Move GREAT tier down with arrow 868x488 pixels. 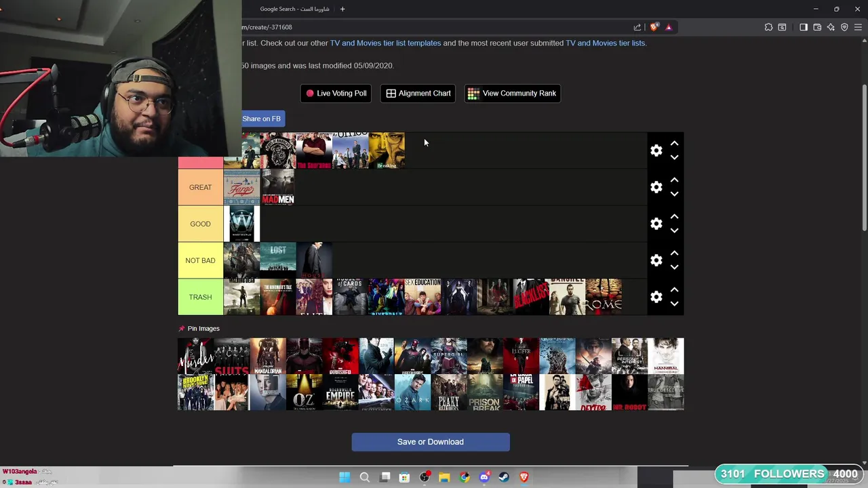[x=674, y=194]
